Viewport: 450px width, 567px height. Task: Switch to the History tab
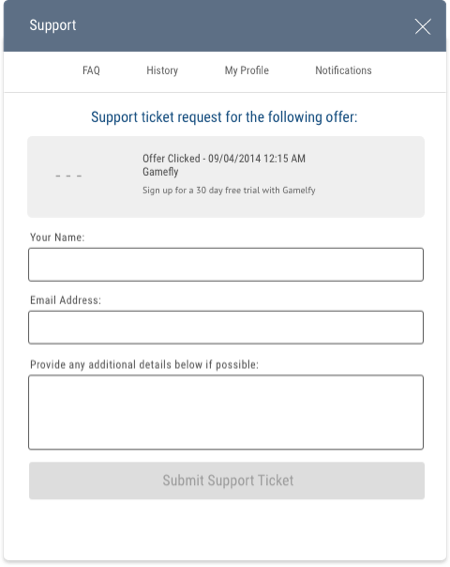tap(162, 70)
